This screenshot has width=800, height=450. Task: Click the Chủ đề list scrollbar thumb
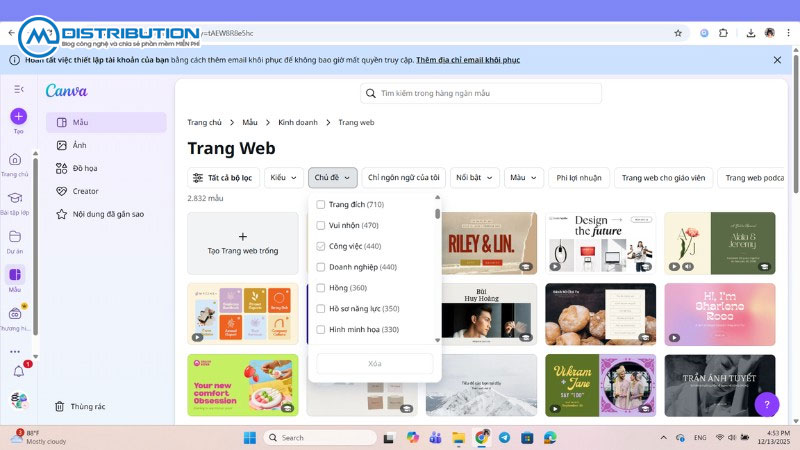(x=437, y=213)
